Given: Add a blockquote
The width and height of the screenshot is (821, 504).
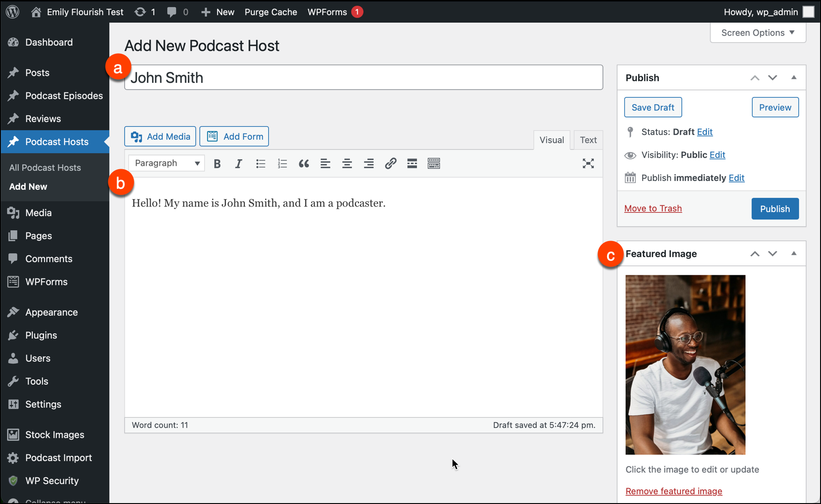Looking at the screenshot, I should coord(304,164).
